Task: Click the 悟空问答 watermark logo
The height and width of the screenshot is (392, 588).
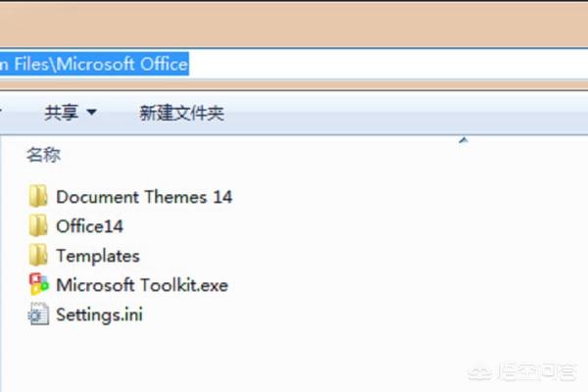Action: coord(524,372)
